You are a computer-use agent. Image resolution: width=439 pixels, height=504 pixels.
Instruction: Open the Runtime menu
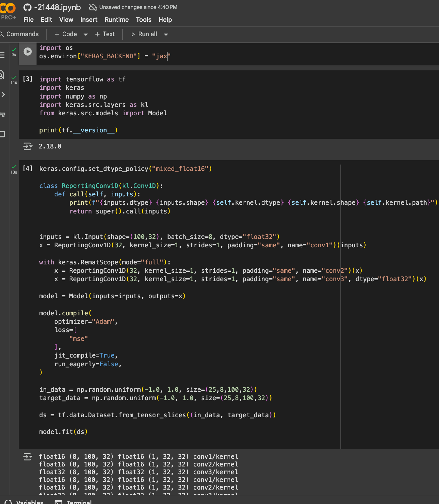click(117, 20)
